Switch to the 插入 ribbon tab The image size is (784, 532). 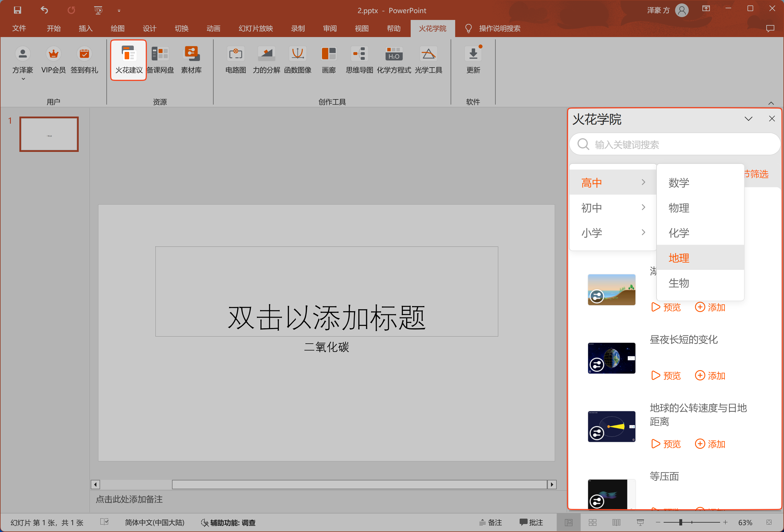coord(86,28)
